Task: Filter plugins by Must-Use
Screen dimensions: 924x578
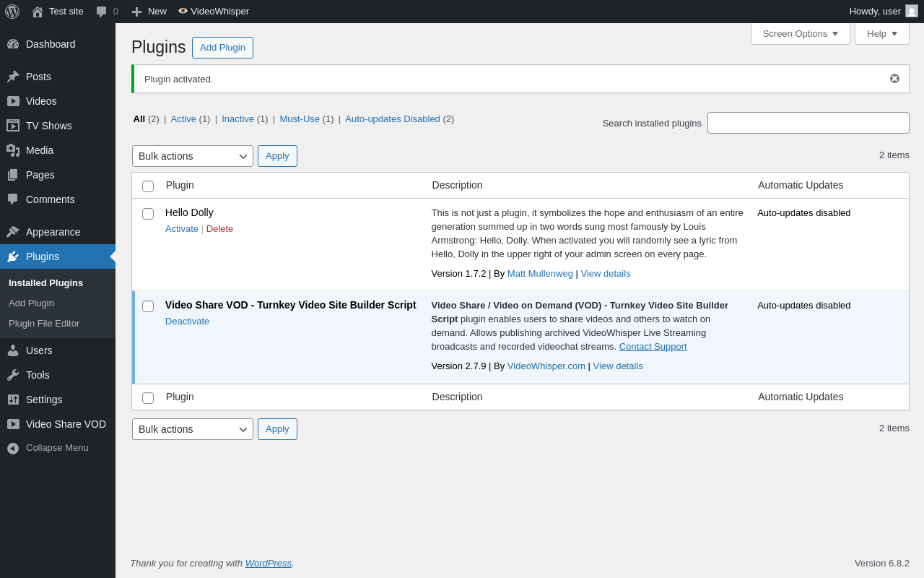Action: click(x=300, y=119)
